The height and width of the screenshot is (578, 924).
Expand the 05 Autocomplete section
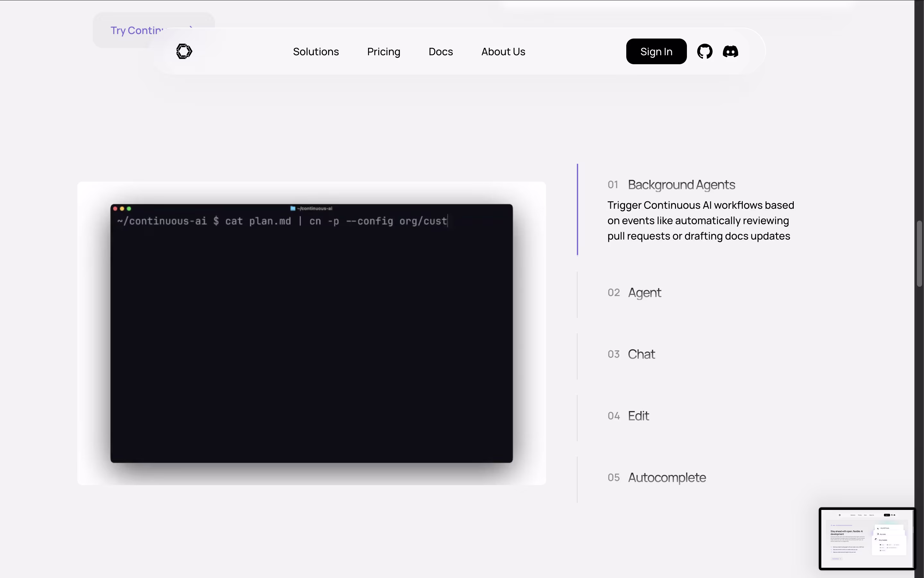coord(657,477)
